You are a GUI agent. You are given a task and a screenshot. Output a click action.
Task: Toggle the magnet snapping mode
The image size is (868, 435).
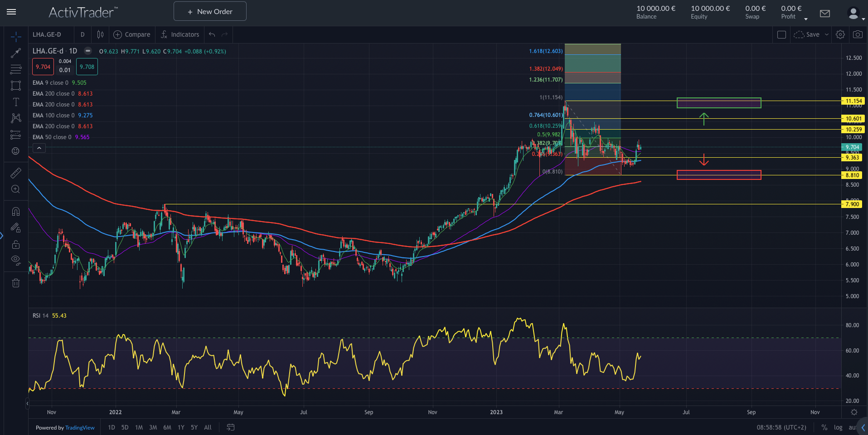point(16,211)
